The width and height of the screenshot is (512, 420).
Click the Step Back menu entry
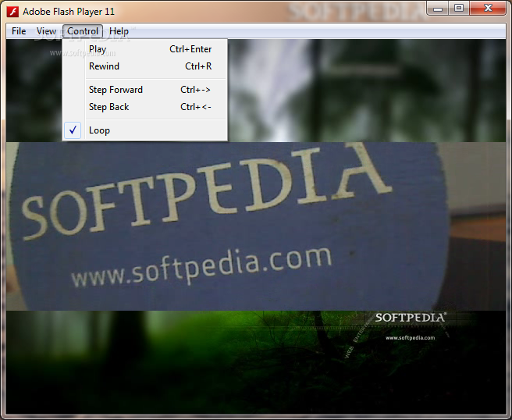point(144,107)
